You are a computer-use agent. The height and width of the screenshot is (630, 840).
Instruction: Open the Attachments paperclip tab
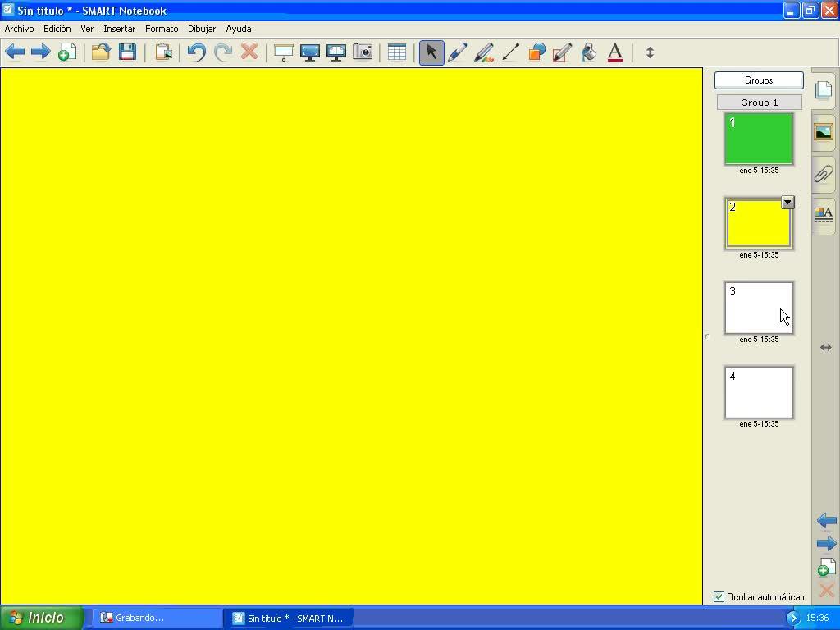[x=824, y=174]
